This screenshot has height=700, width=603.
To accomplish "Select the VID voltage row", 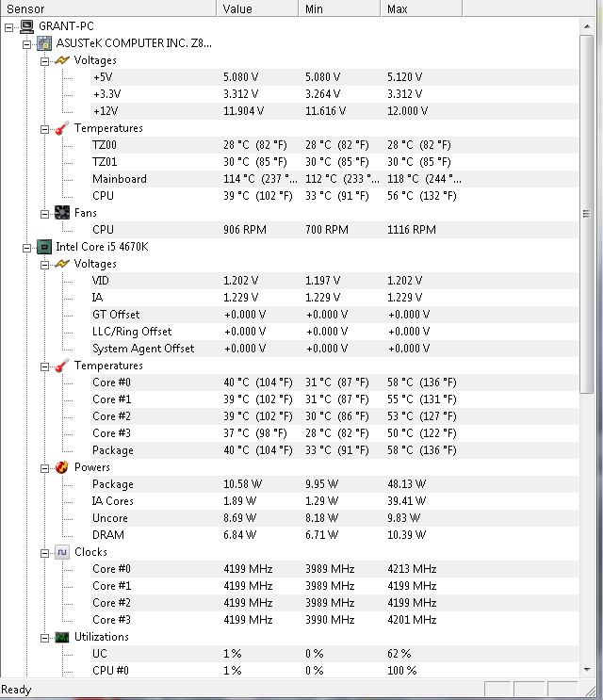I will [x=334, y=281].
